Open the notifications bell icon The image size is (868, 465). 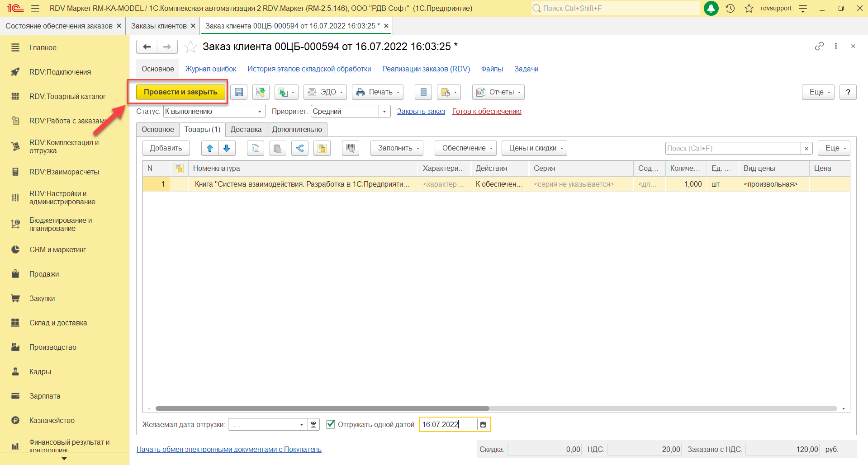coord(711,8)
